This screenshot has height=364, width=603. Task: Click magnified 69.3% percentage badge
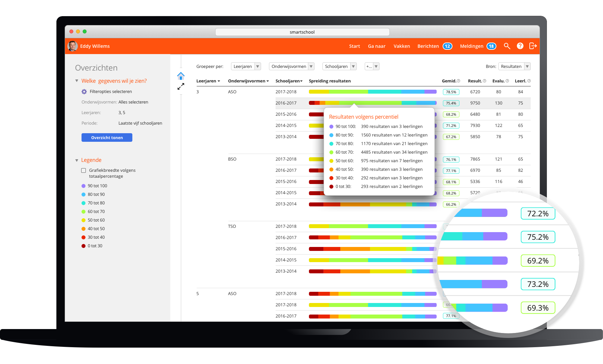pos(538,308)
